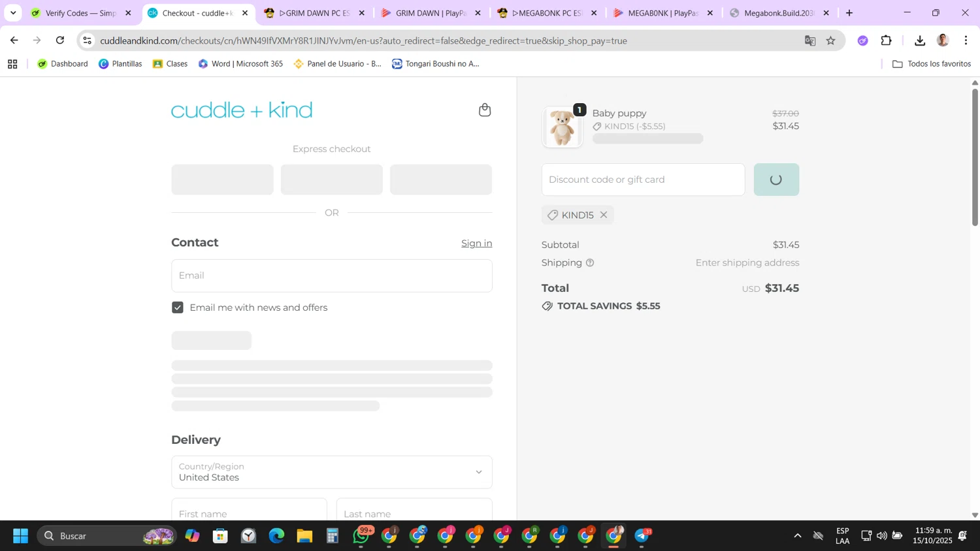Open the Apps grid in bookmarks bar
980x551 pixels.
tap(12, 64)
